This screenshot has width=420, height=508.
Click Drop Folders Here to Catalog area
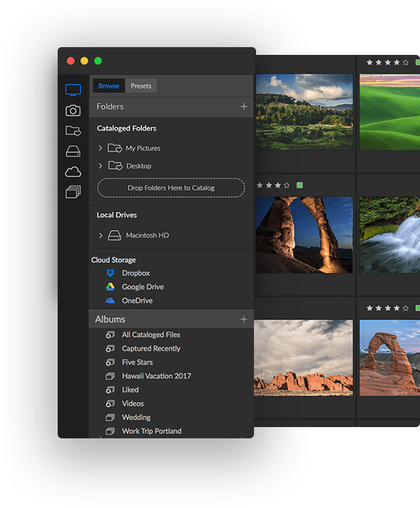[x=171, y=188]
